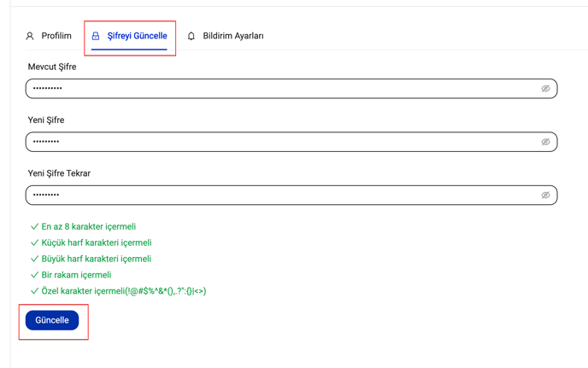This screenshot has width=588, height=368.
Task: Click the person icon beside Profilim
Action: 30,37
